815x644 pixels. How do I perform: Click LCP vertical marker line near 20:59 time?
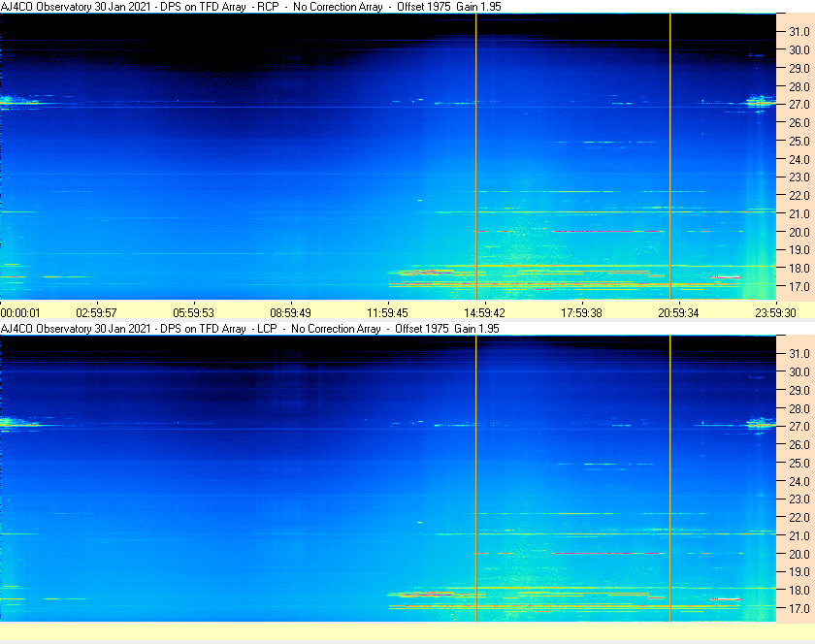click(x=670, y=478)
